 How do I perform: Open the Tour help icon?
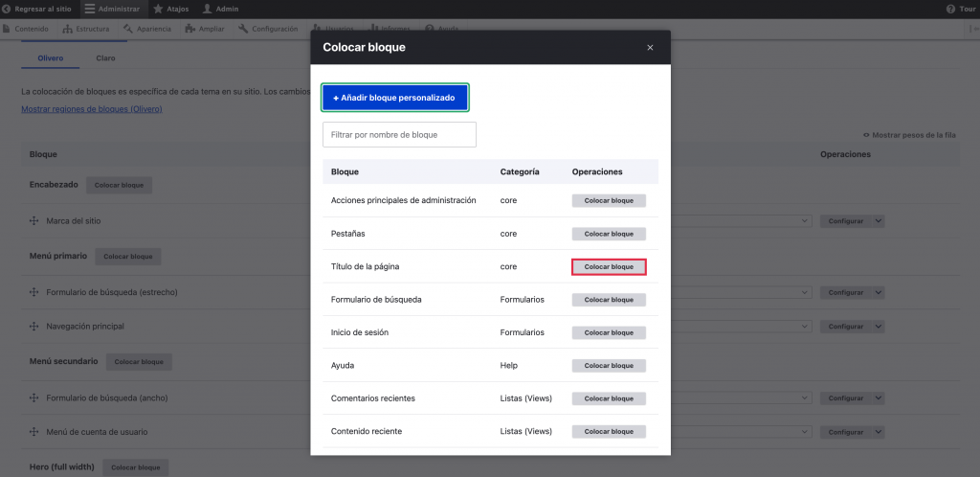pos(949,9)
